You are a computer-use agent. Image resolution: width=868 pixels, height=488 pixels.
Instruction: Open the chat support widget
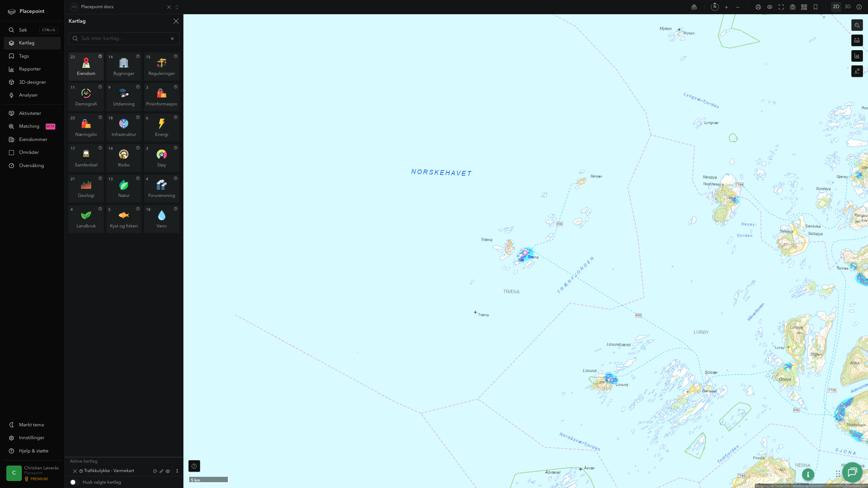[x=852, y=472]
